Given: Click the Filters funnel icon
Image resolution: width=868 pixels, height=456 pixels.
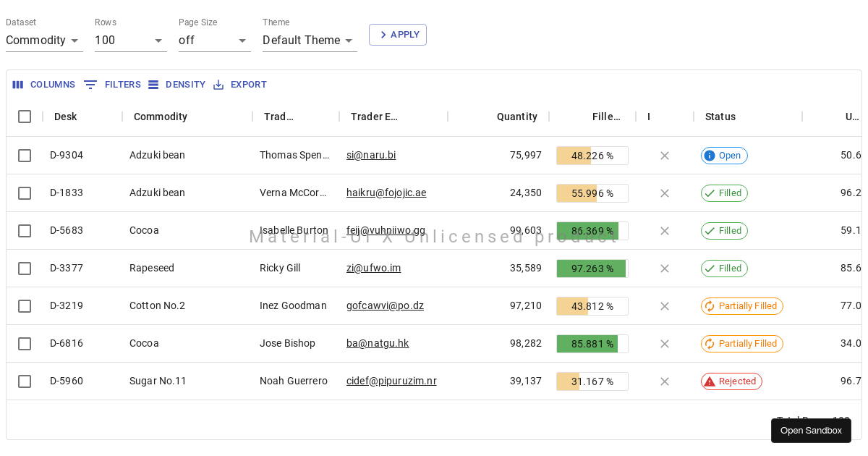Looking at the screenshot, I should pyautogui.click(x=90, y=85).
